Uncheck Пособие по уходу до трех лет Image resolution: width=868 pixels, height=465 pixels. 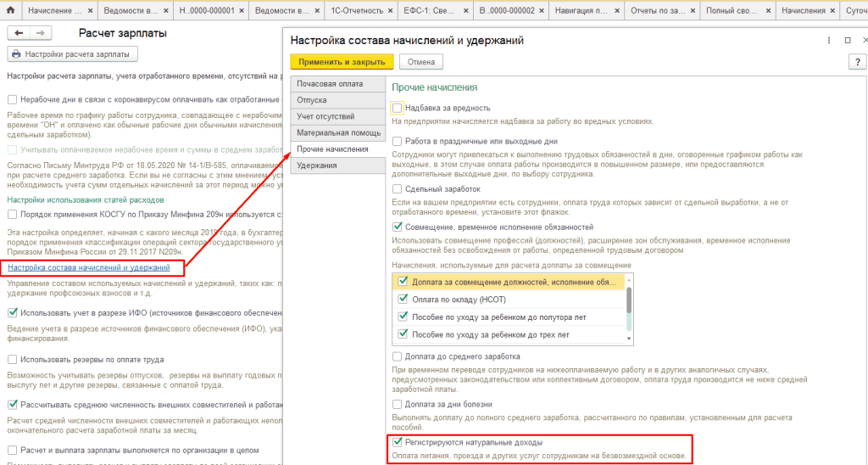[x=403, y=334]
